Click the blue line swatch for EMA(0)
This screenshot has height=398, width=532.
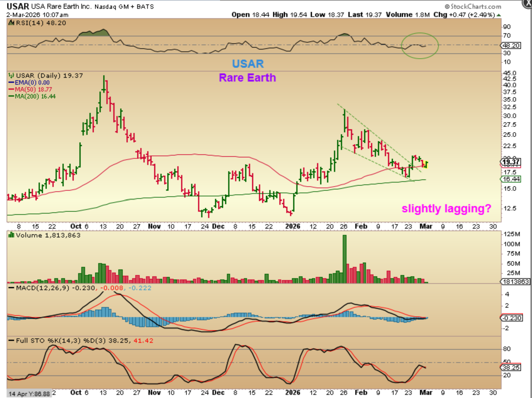(x=11, y=83)
